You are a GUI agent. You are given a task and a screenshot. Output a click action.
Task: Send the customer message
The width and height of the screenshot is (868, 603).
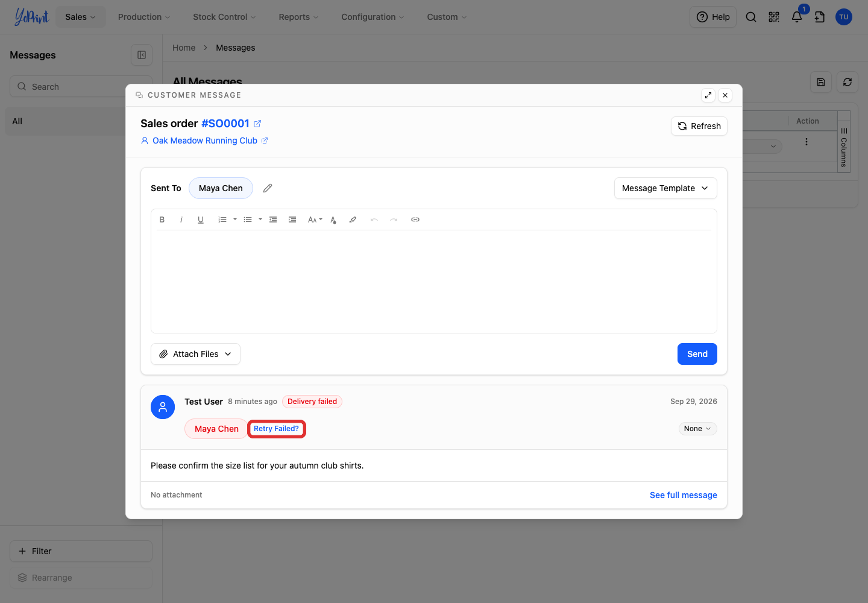click(x=697, y=354)
